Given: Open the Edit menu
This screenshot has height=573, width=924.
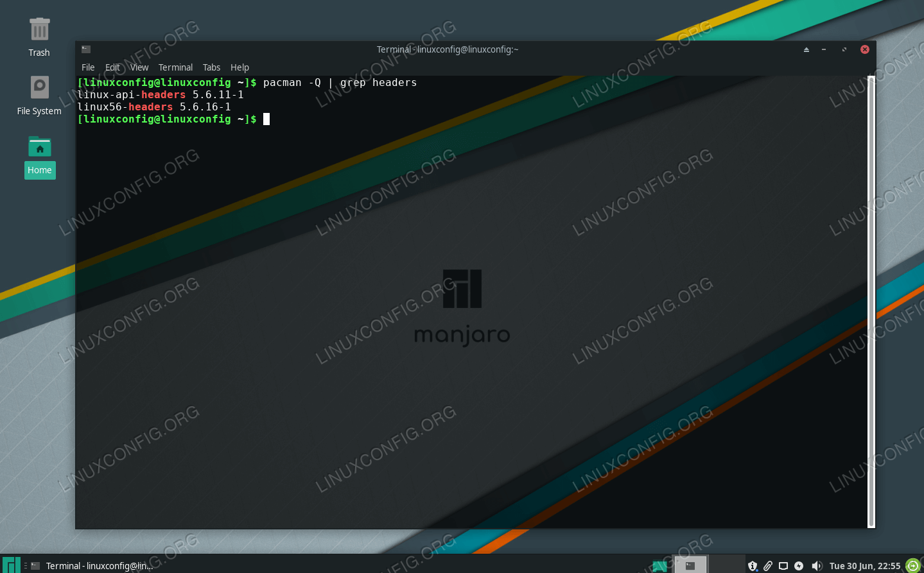Looking at the screenshot, I should pos(112,67).
